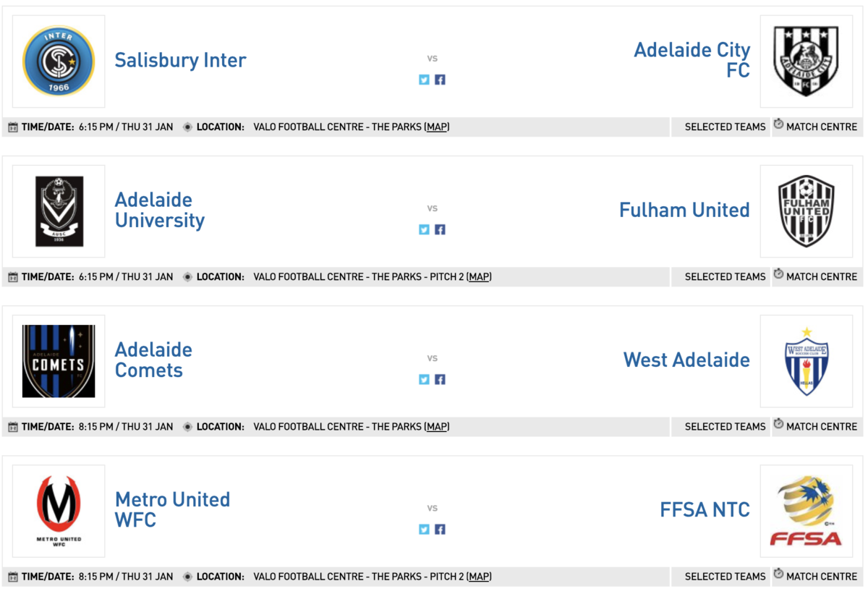The image size is (868, 594).
Task: View selected teams for Adelaide University match
Action: [725, 276]
